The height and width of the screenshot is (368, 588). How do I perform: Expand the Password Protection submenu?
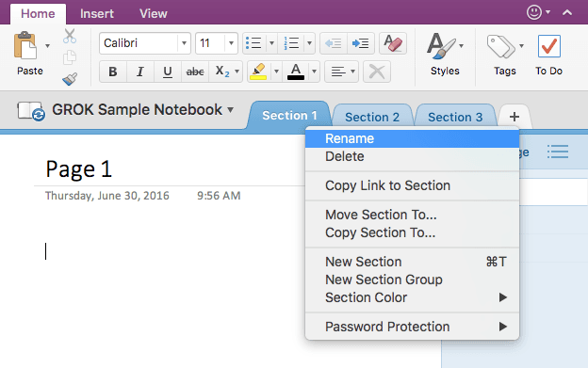tap(412, 328)
